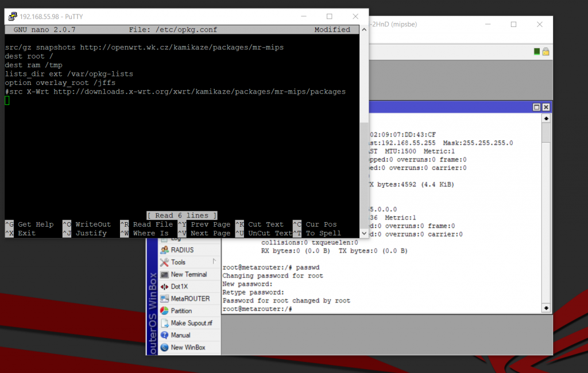Maximize the inner terminal window in WinBox
This screenshot has height=373, width=588.
537,107
